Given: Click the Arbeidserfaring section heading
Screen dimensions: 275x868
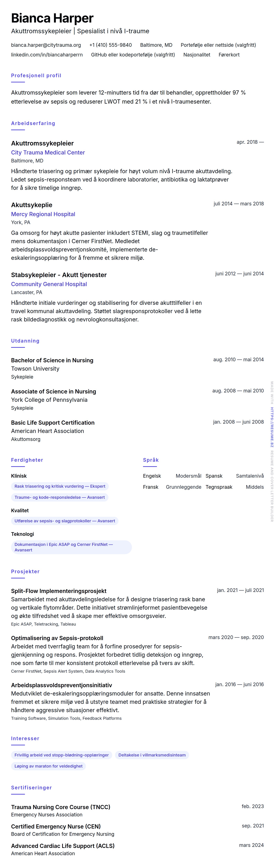Looking at the screenshot, I should click(x=33, y=123).
